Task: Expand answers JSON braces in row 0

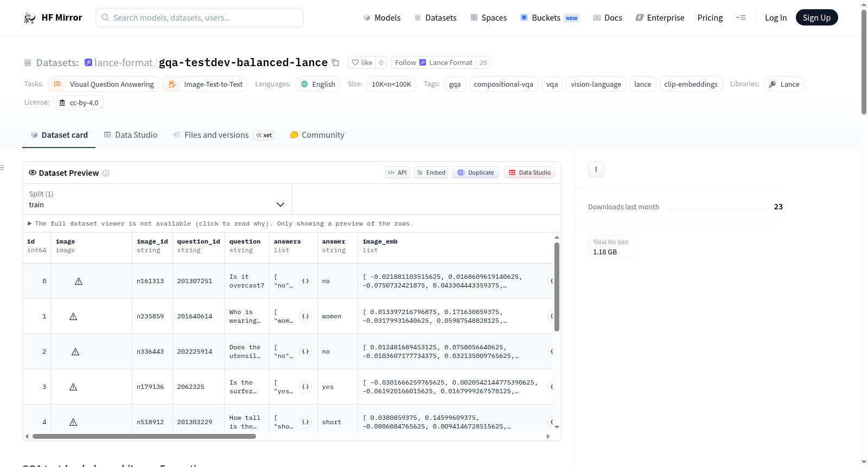Action: point(305,281)
